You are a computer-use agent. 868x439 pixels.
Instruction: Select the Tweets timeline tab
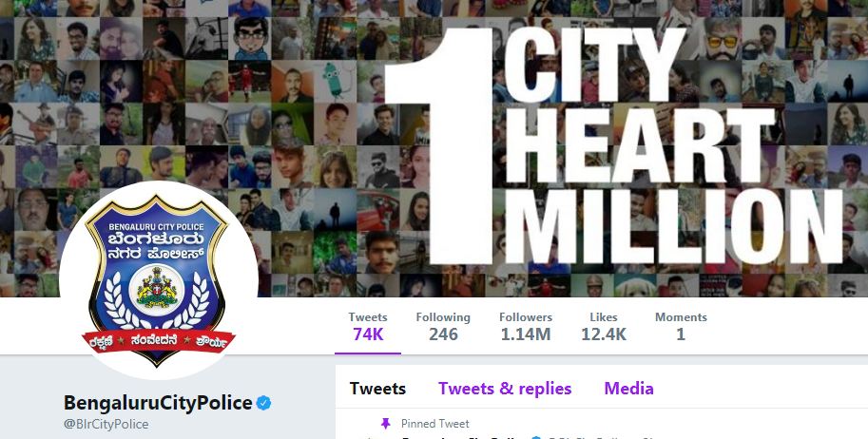tap(377, 389)
